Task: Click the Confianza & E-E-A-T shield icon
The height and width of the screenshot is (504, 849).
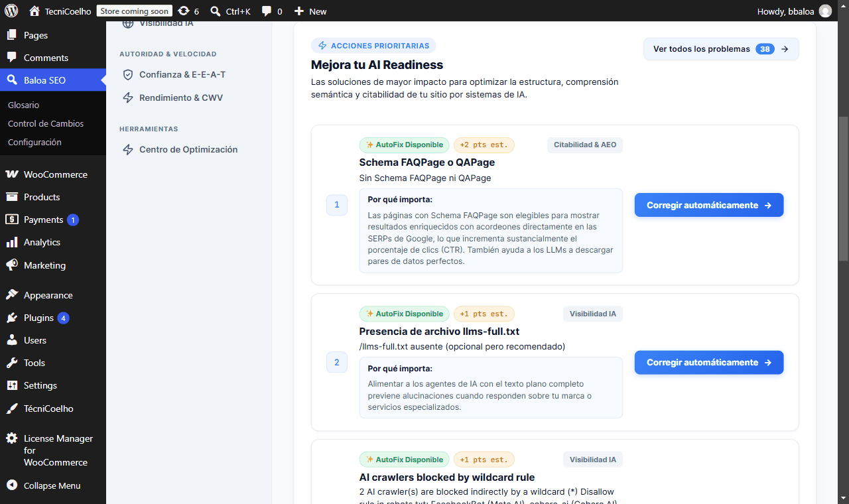Action: (x=128, y=75)
